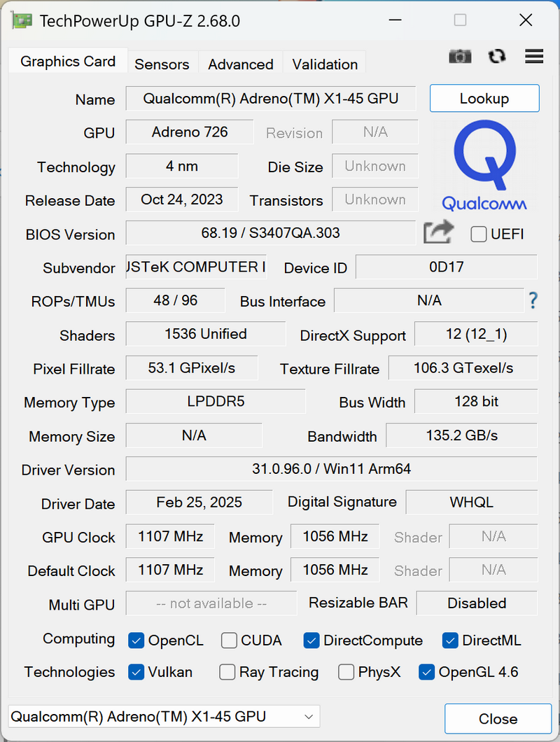
Task: Switch to the Sensors tab
Action: 162,64
